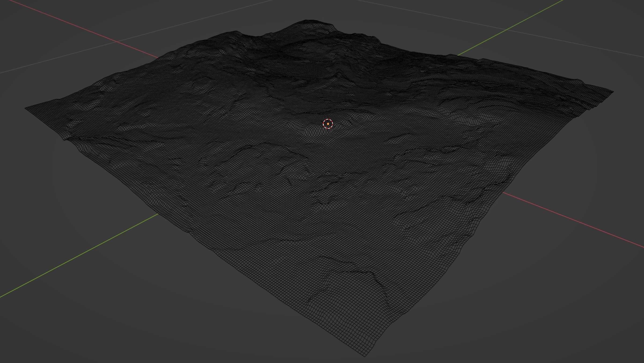This screenshot has width=644, height=363.
Task: Click where red axis meets terrain's back-left edge
Action: [158, 58]
